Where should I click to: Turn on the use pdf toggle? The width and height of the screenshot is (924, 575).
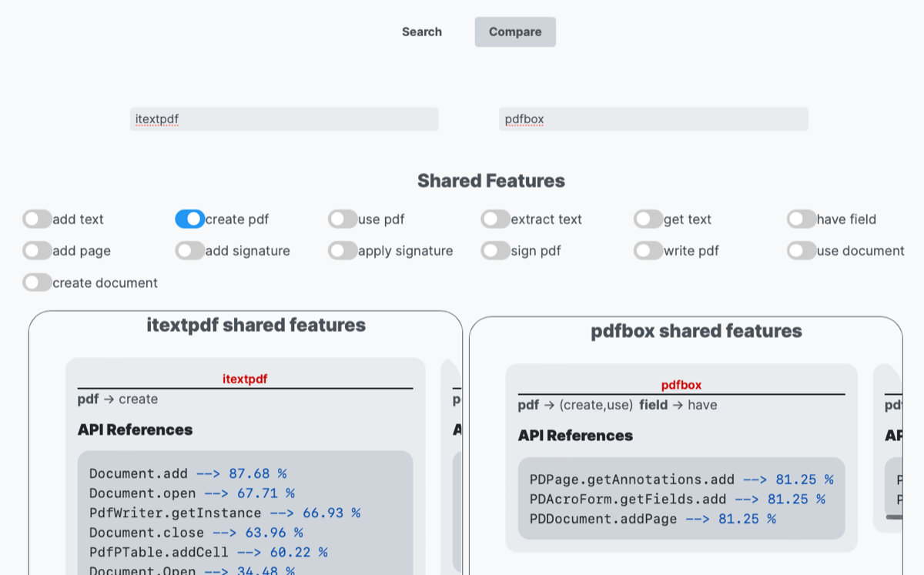point(343,219)
